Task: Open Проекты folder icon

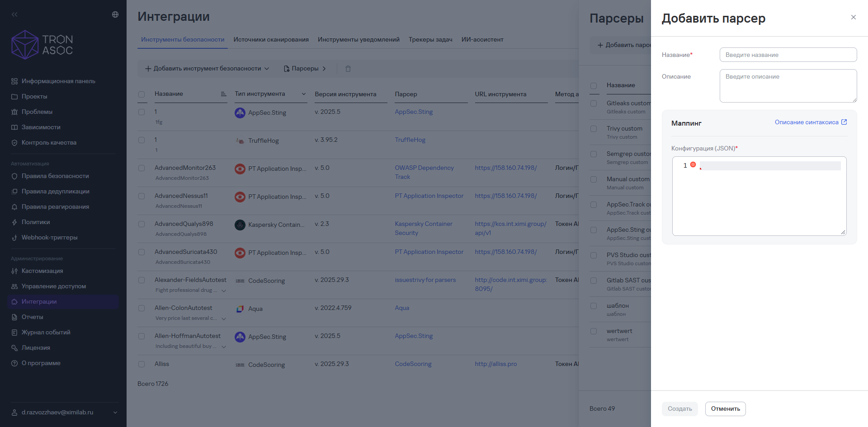Action: click(x=14, y=97)
